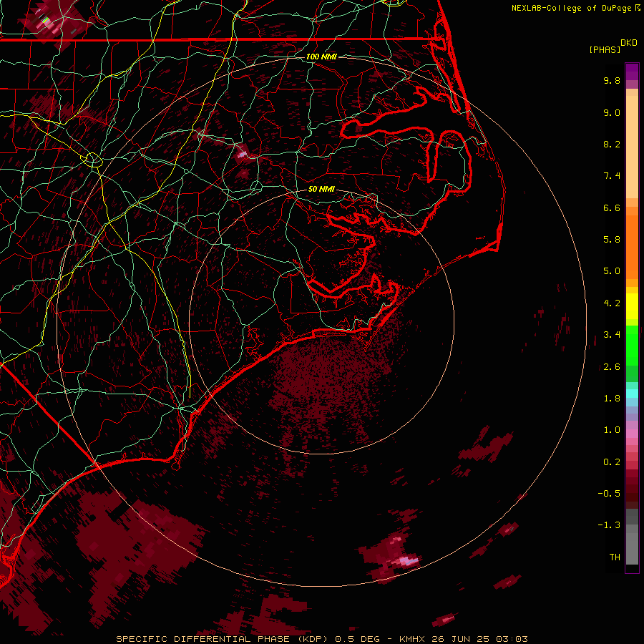Click the yellow segment of the color bar
The height and width of the screenshot is (644, 644).
(x=632, y=306)
